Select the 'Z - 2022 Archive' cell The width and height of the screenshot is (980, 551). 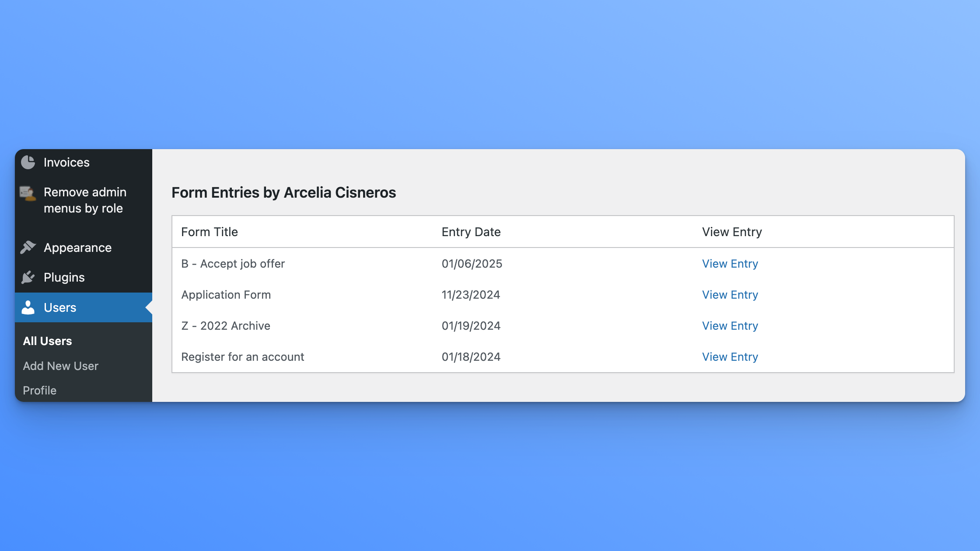(x=226, y=326)
